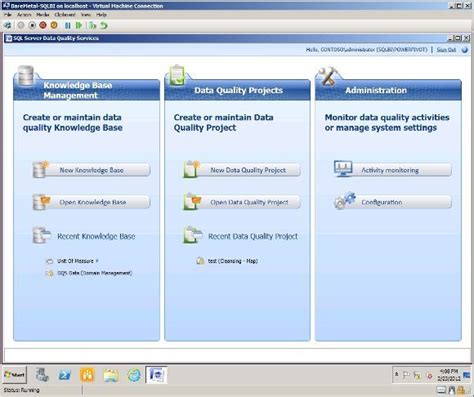
Task: Click the Open Knowledge Base button
Action: (92, 202)
